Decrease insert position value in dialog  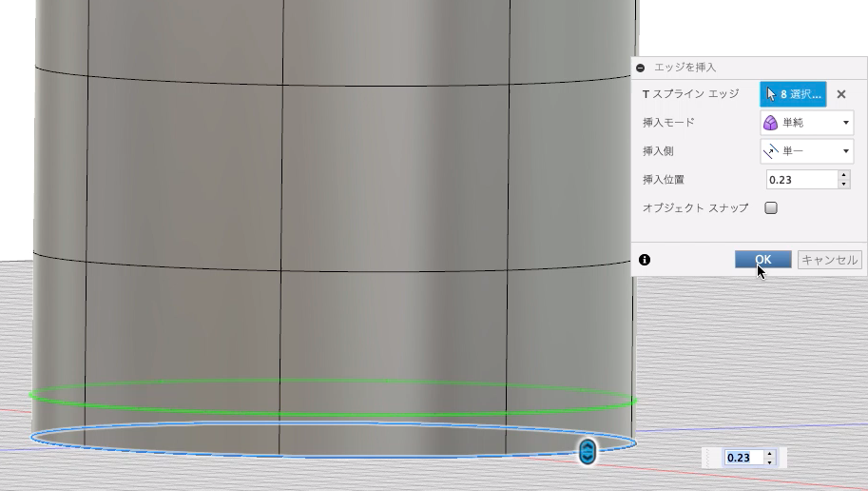[843, 184]
